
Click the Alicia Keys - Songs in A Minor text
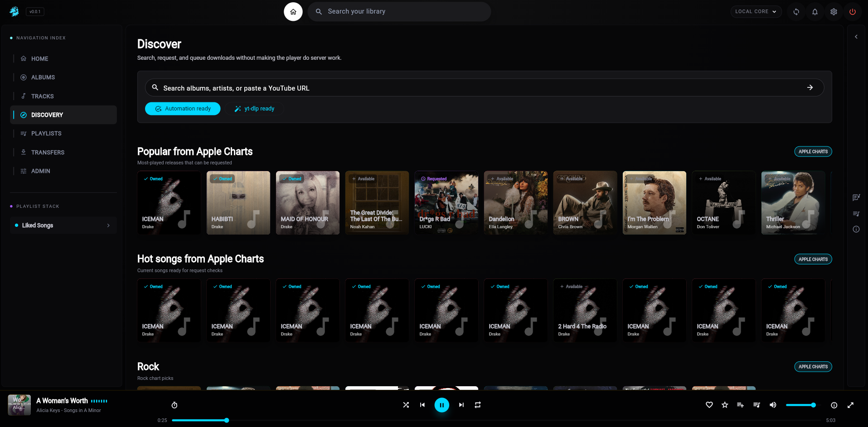(69, 411)
